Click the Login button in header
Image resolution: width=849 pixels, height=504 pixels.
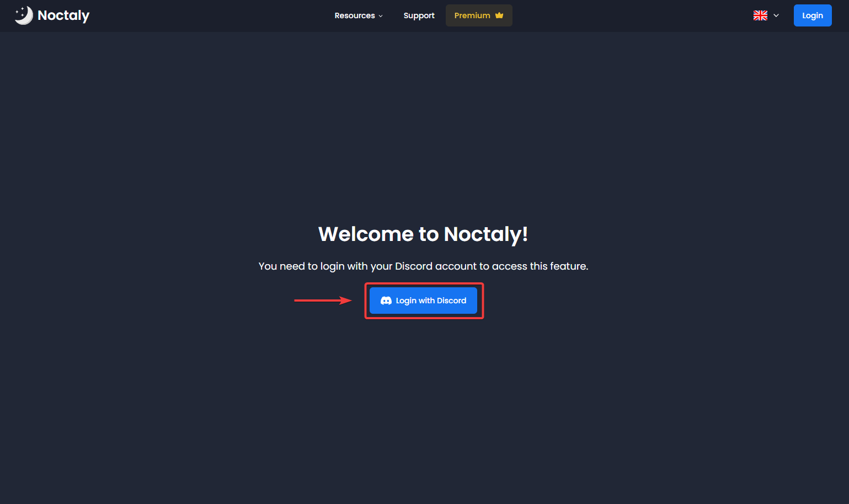pyautogui.click(x=813, y=15)
